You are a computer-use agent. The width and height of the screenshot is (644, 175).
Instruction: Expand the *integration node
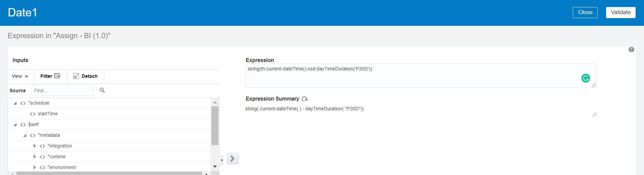(35, 146)
